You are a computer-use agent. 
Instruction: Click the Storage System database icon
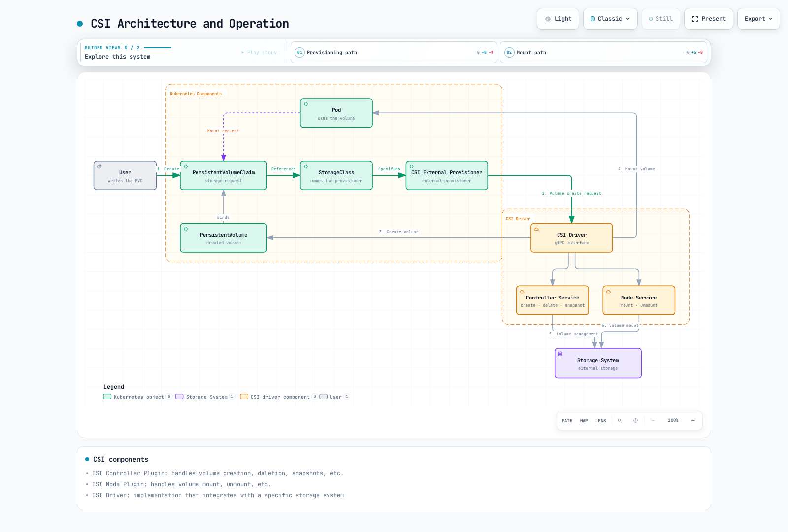click(560, 354)
